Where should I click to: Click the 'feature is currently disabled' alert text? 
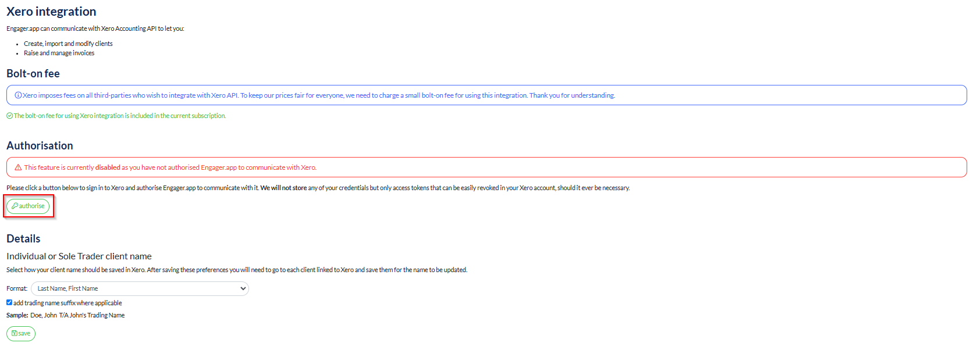170,167
